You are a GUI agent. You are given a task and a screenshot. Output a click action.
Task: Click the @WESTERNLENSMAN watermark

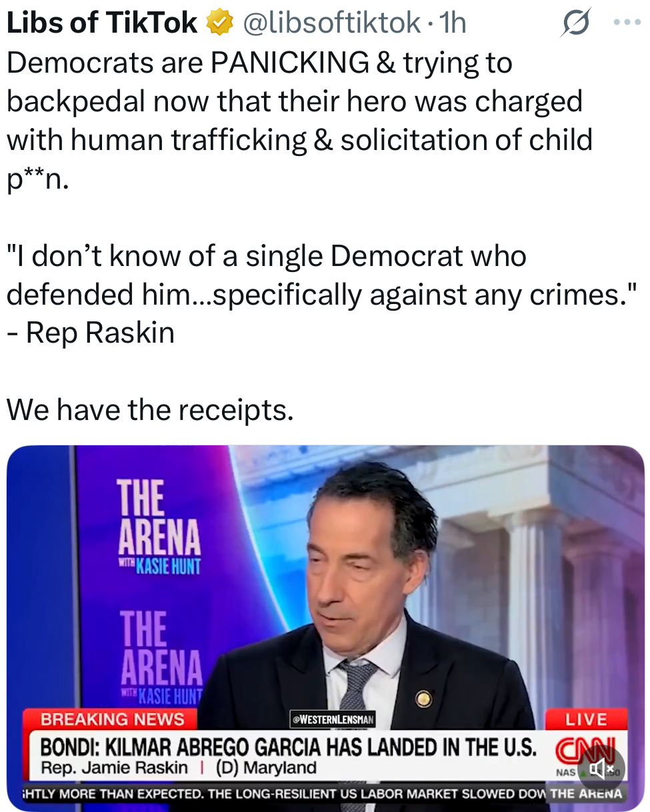click(x=333, y=719)
